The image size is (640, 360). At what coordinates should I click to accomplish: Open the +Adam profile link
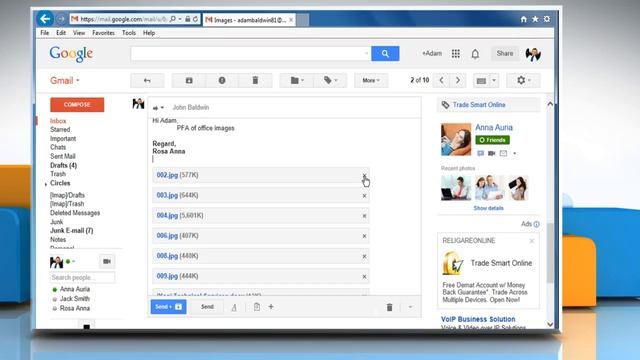[x=431, y=53]
